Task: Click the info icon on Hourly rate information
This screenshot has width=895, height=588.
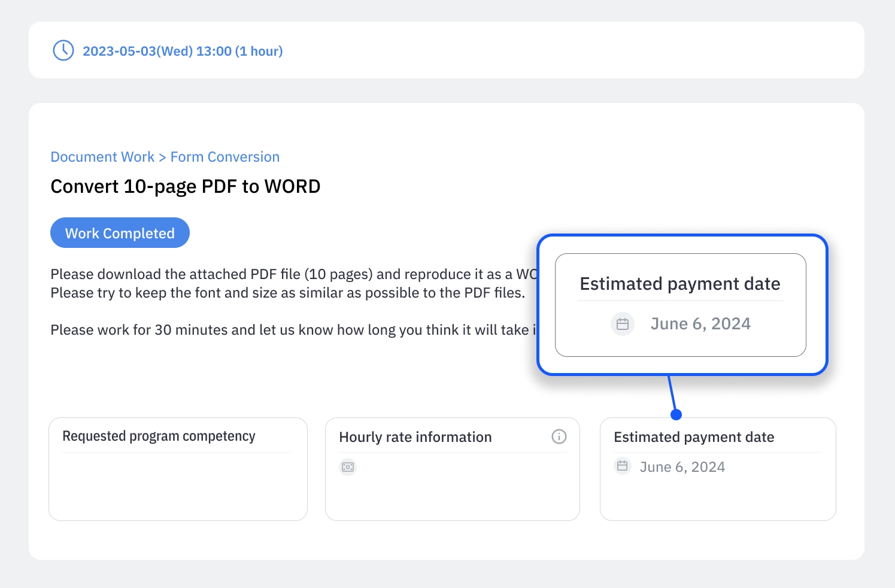Action: 559,437
